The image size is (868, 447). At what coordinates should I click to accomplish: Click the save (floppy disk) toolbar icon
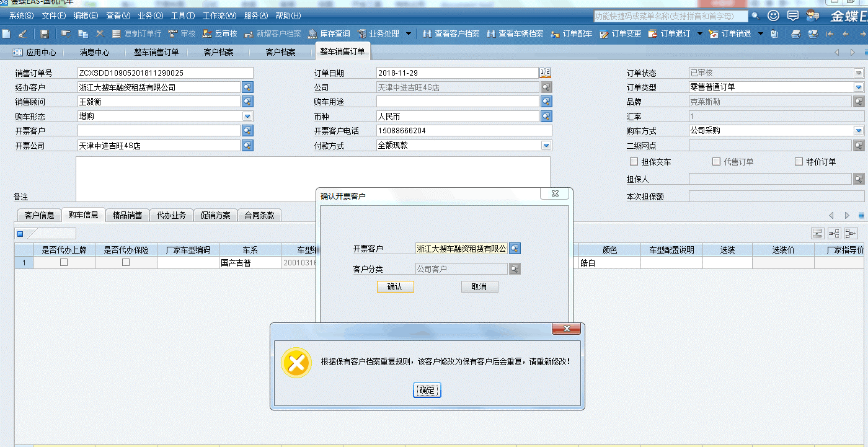(x=45, y=34)
